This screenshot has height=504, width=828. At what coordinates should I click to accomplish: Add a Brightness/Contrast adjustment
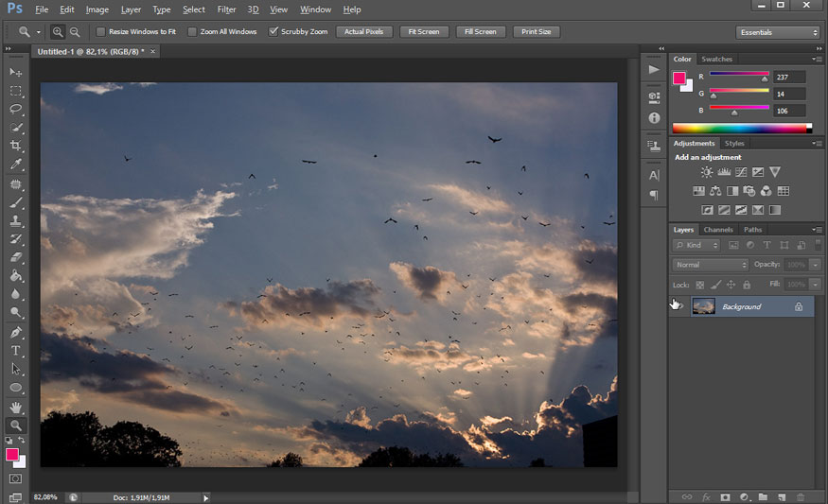click(707, 172)
